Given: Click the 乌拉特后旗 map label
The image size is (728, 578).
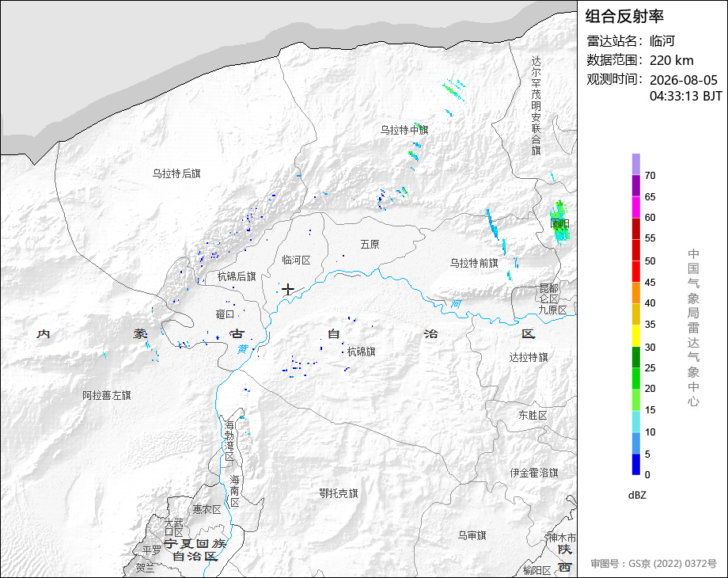Looking at the screenshot, I should pyautogui.click(x=176, y=173).
